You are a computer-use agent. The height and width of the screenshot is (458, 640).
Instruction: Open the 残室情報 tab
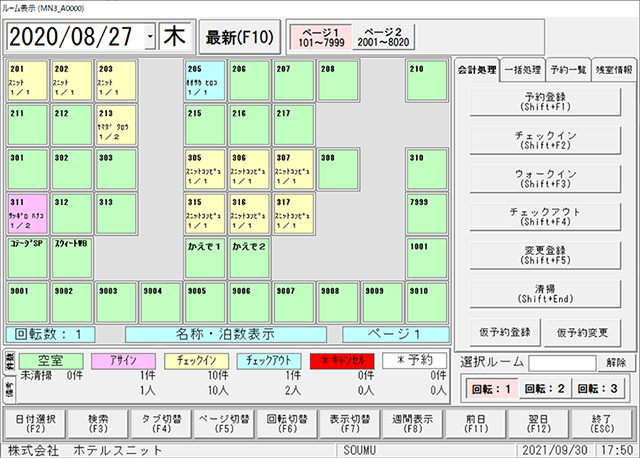613,70
